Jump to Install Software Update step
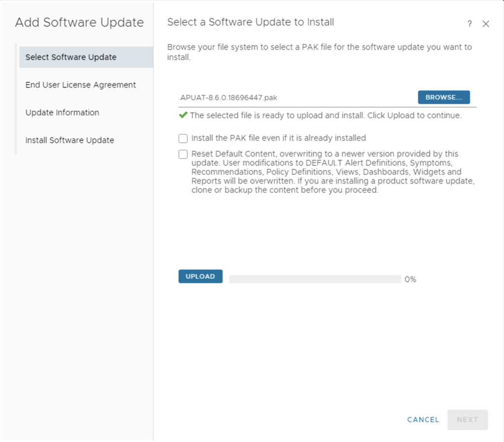504x442 pixels. pyautogui.click(x=70, y=140)
